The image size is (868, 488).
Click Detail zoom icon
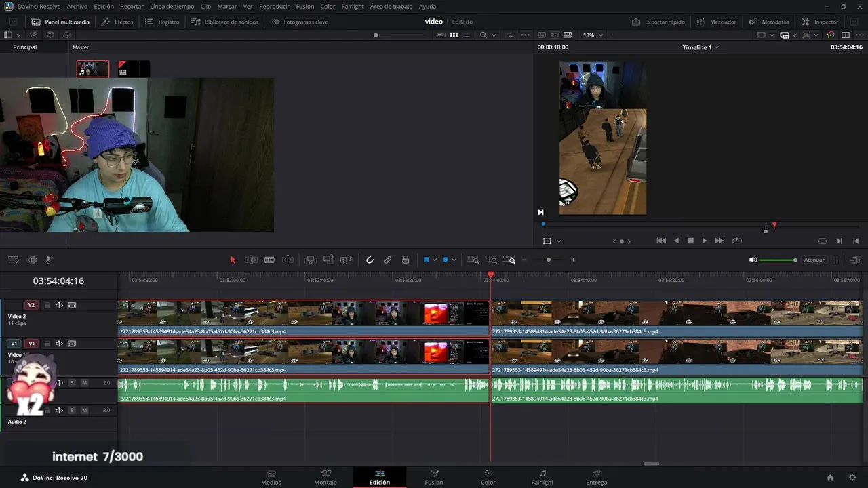(x=492, y=260)
